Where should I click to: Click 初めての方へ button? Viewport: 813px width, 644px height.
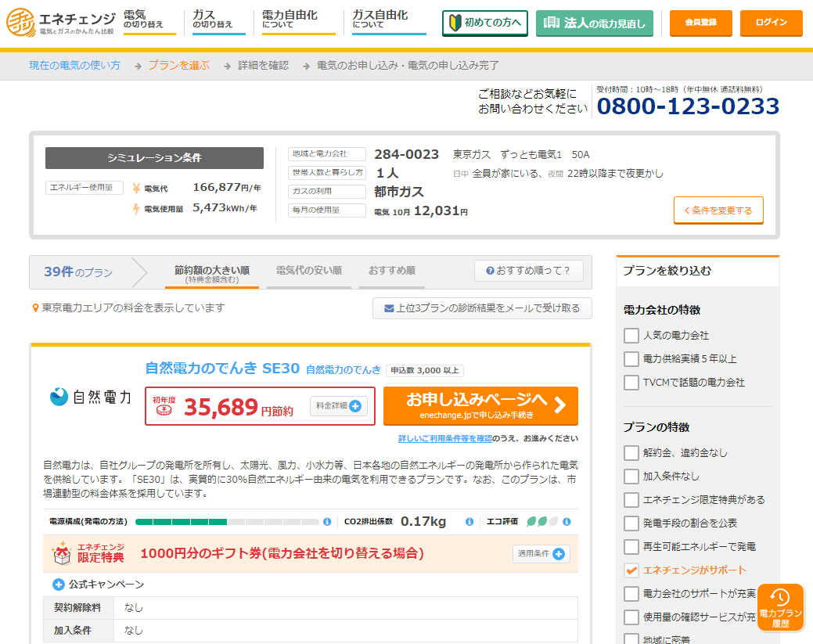(x=485, y=23)
